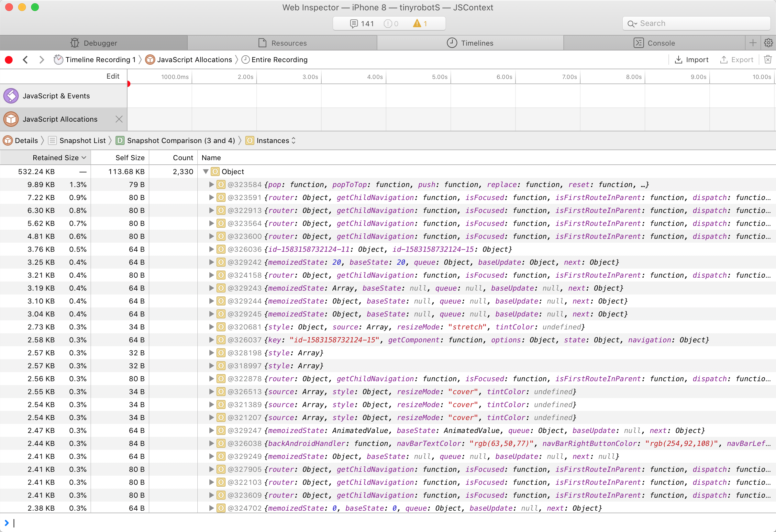Click the errors count icon showing 0
The image size is (776, 532).
coord(387,24)
